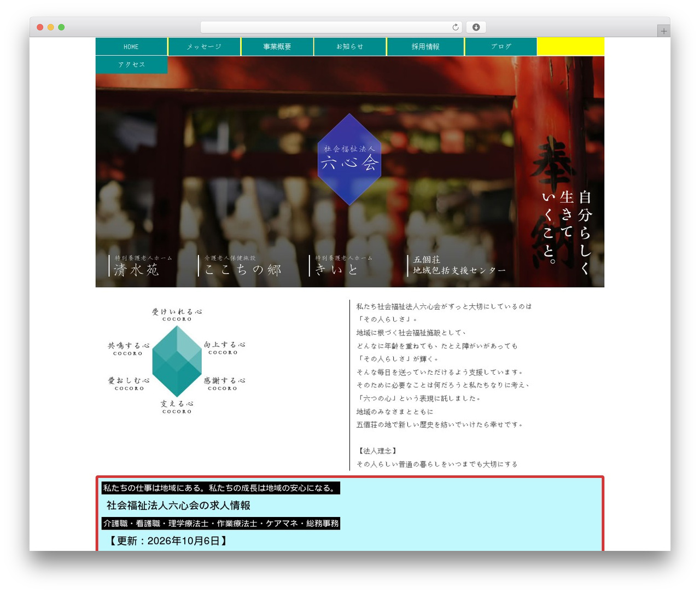
Task: Go to the アクセス menu item
Action: [x=132, y=65]
